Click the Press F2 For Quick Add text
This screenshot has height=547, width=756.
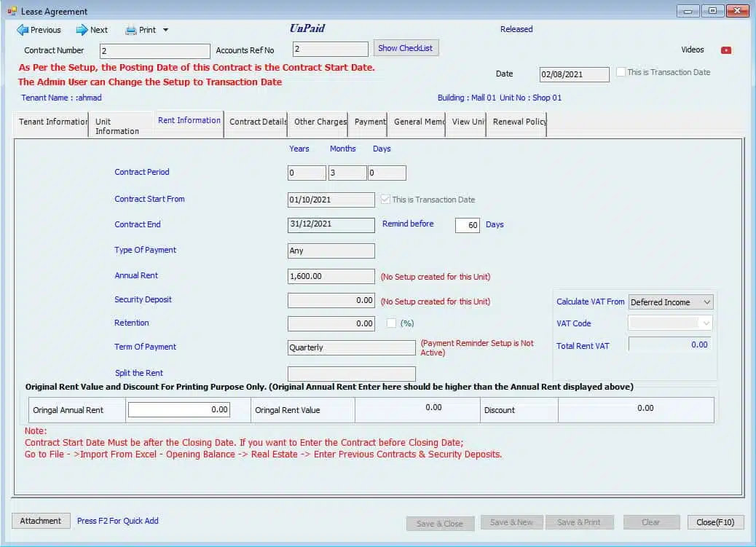point(118,521)
